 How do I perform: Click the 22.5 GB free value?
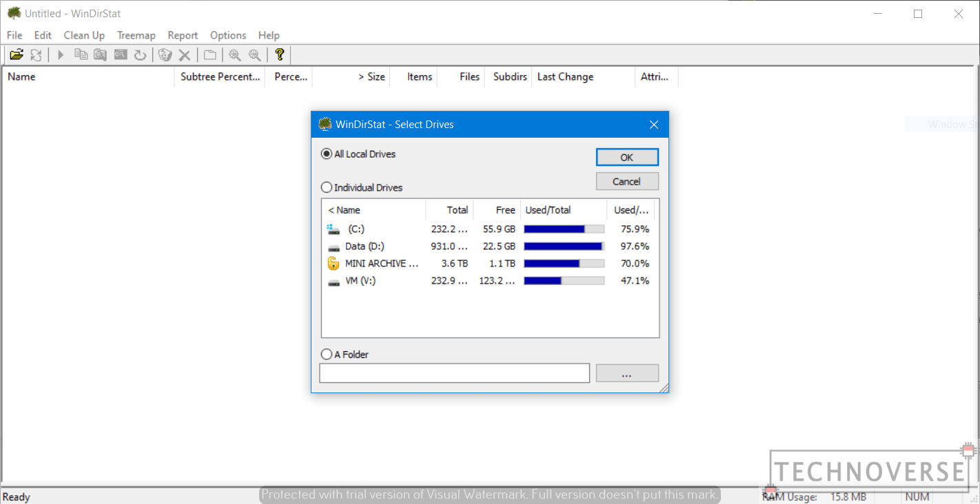click(x=500, y=246)
